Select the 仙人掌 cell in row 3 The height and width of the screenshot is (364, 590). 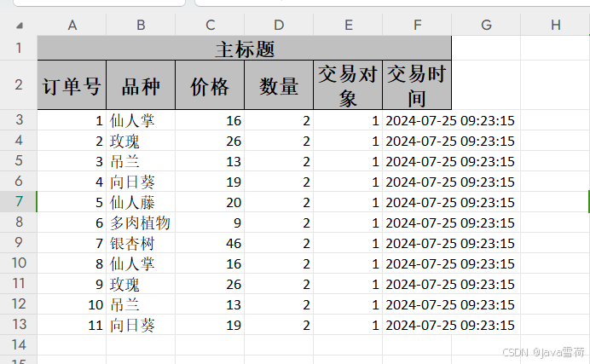click(x=141, y=120)
